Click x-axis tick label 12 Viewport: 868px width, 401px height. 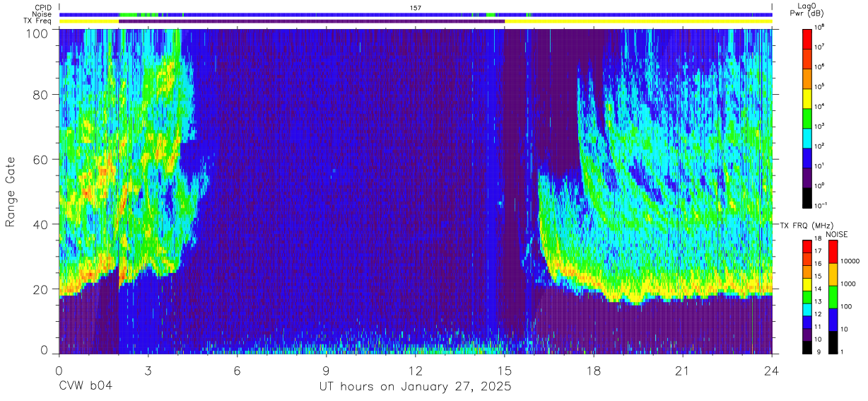click(416, 371)
